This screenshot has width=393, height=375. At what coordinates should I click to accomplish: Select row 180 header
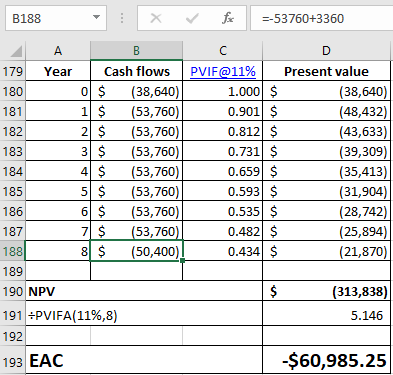tap(13, 91)
